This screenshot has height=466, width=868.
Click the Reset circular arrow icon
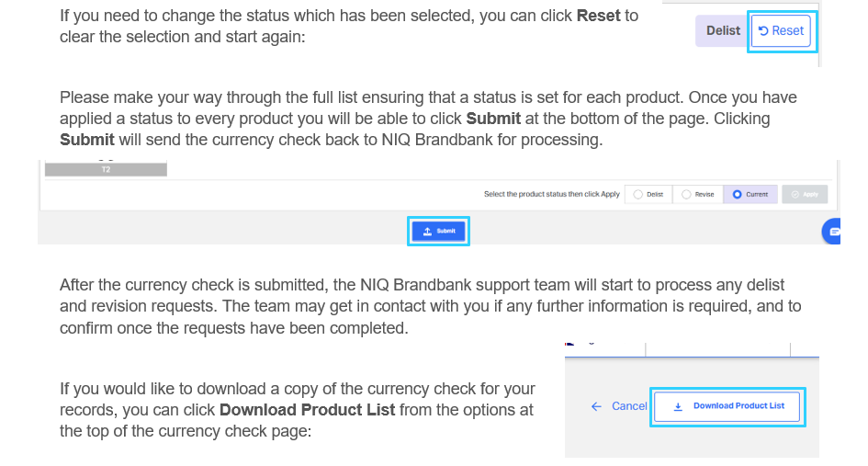click(x=762, y=31)
